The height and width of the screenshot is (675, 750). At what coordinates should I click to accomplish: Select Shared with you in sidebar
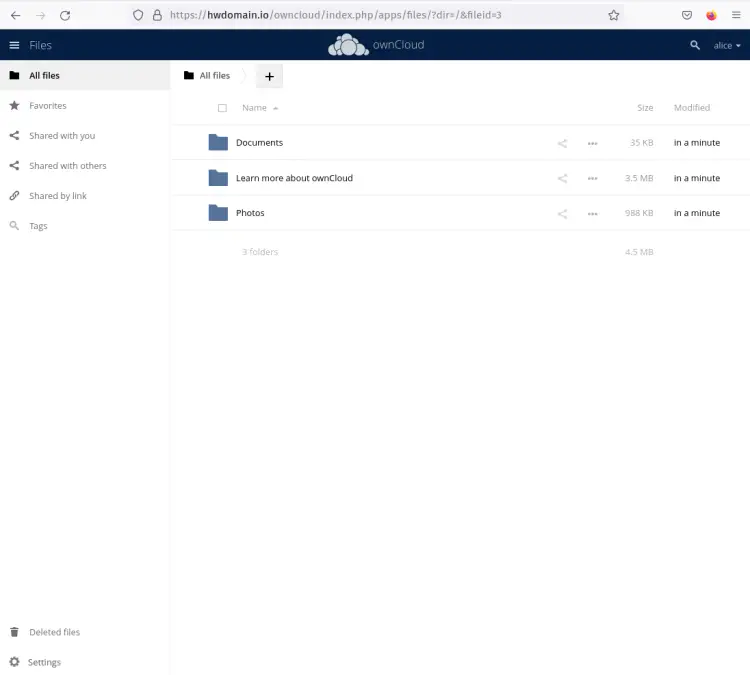[x=62, y=136]
